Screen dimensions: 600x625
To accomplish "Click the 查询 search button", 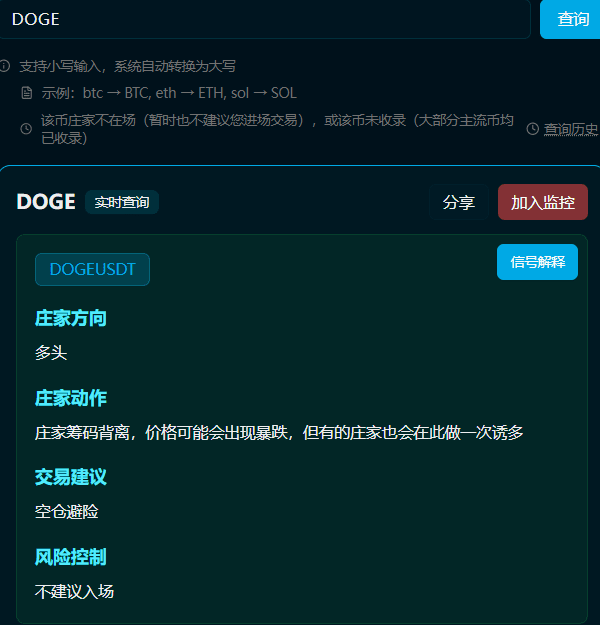I will click(x=570, y=19).
